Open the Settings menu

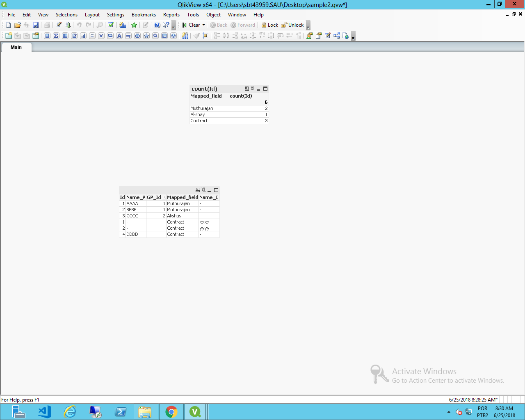point(116,15)
